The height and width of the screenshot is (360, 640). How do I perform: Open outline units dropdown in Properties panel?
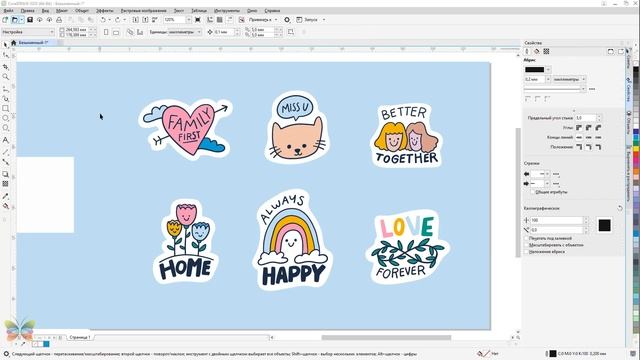coord(584,79)
